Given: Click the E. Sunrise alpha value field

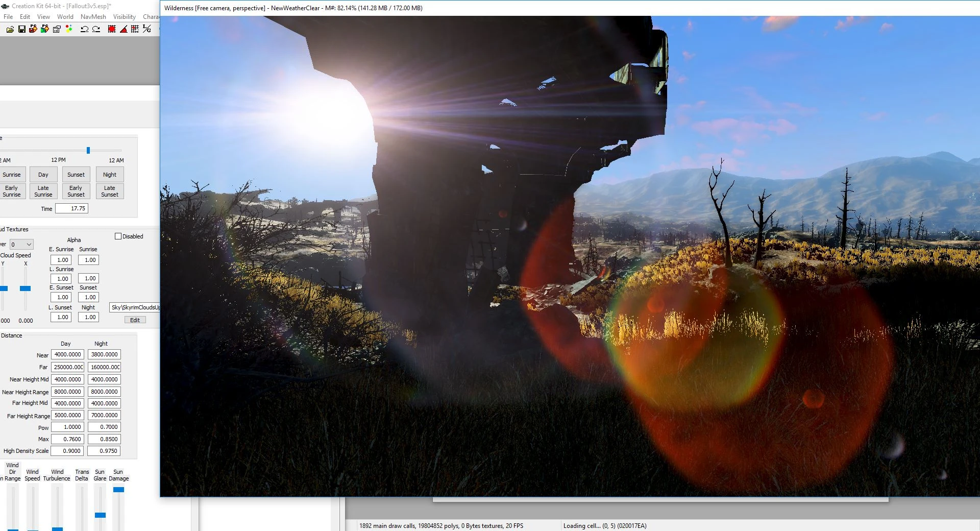Looking at the screenshot, I should click(61, 260).
